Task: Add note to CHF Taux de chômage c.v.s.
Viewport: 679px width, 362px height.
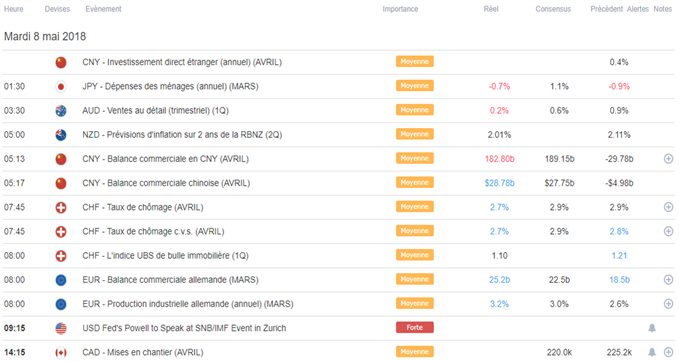Action: [669, 232]
